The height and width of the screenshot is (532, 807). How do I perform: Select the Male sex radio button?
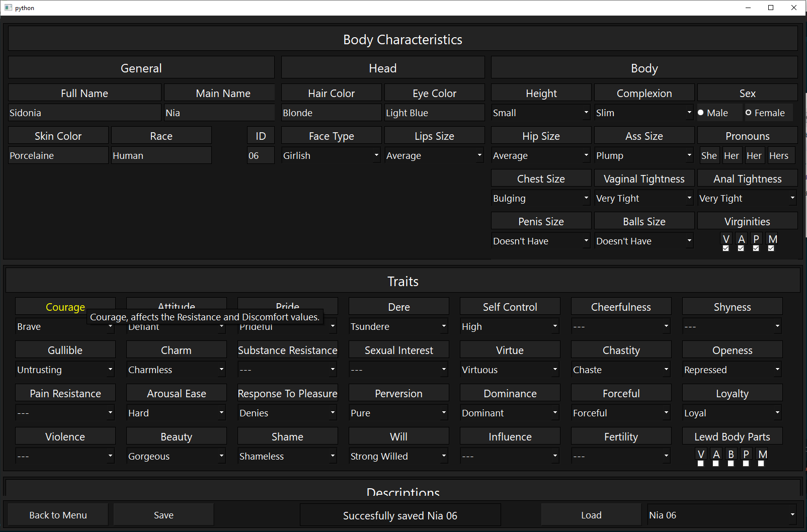[x=701, y=113]
